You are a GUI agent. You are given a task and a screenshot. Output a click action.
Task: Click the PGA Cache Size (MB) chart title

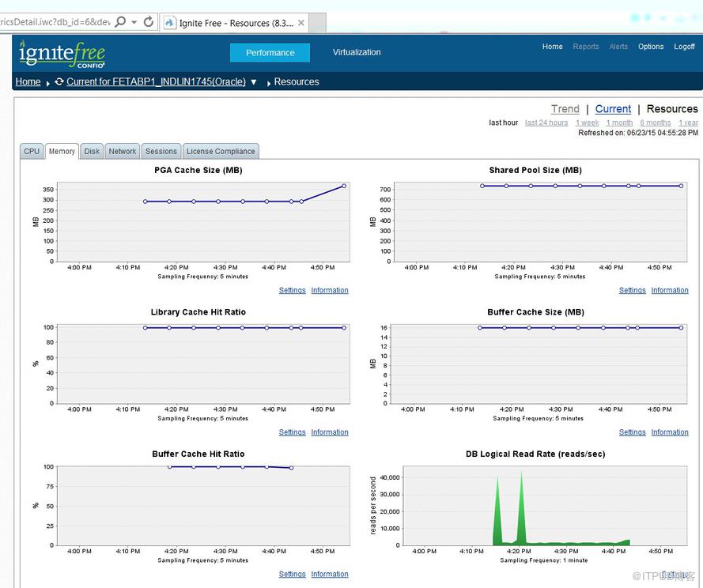click(x=198, y=170)
